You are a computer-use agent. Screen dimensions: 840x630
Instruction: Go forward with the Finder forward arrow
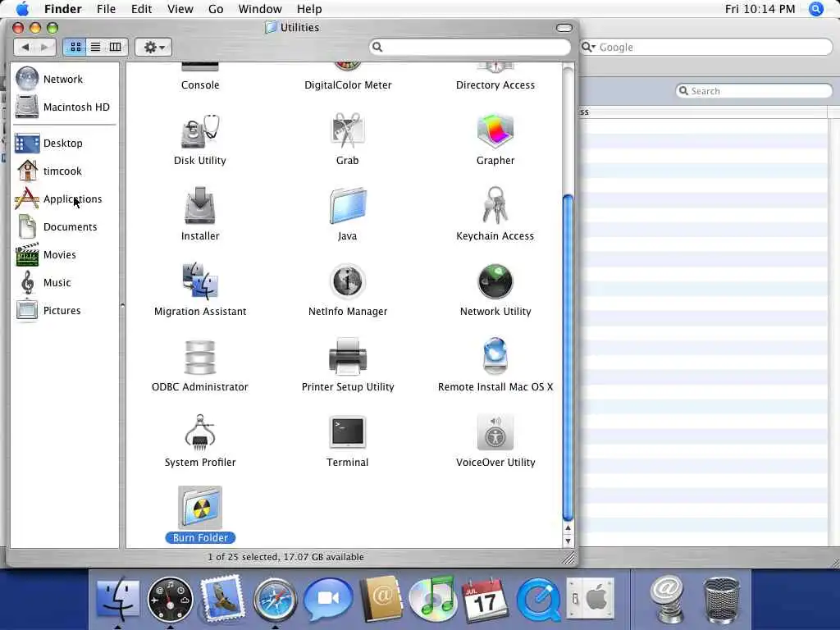45,47
